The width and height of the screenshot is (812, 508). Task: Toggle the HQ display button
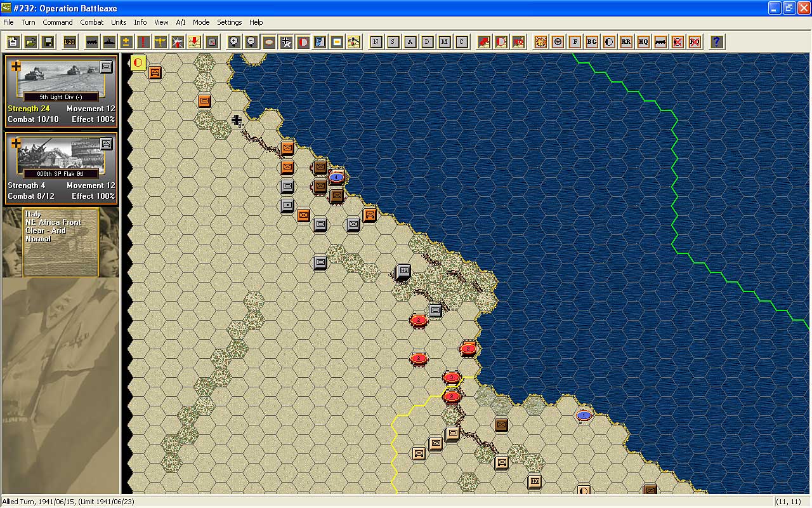pos(643,42)
